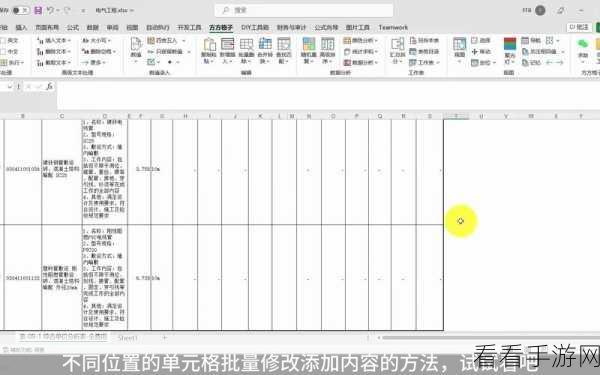The width and height of the screenshot is (600, 375).
Task: Click the fx insert function icon
Action: click(49, 86)
